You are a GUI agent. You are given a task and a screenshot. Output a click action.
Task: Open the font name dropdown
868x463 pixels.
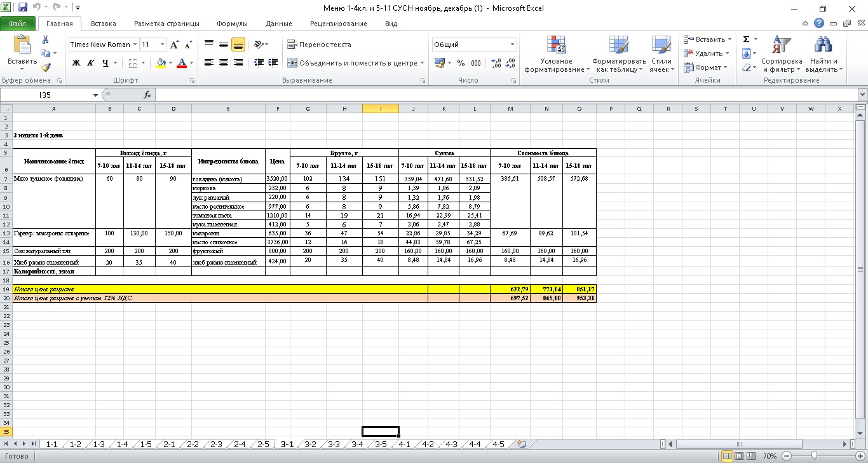tap(135, 45)
